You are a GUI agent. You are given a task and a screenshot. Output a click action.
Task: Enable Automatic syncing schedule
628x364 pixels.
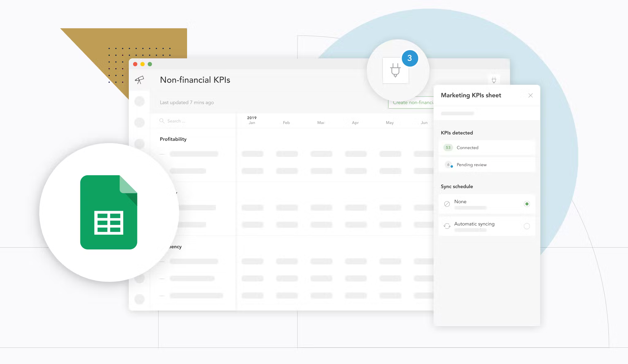click(527, 226)
